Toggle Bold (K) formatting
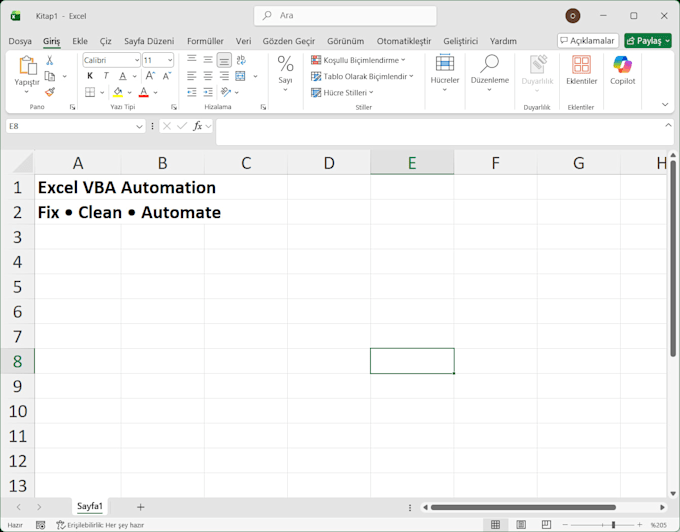680x532 pixels. (x=90, y=76)
